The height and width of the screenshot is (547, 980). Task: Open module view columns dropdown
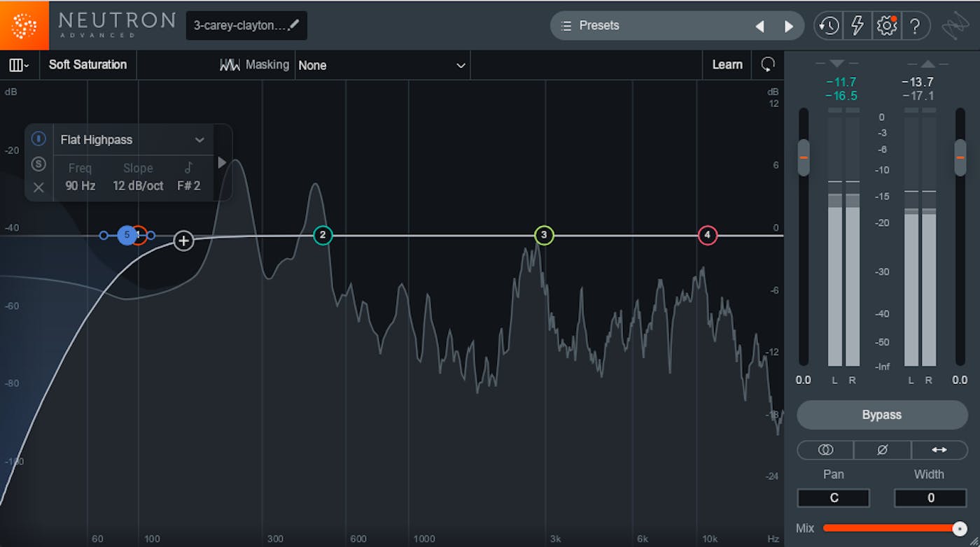pos(19,65)
